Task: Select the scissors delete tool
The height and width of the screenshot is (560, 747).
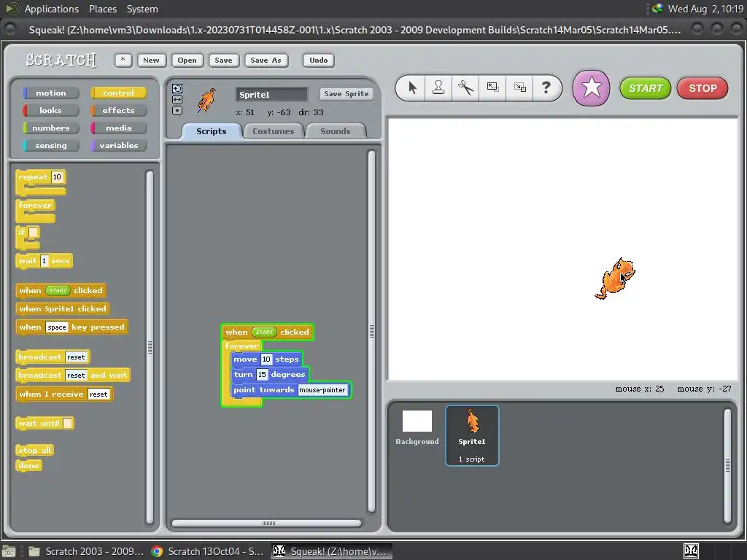Action: [465, 87]
